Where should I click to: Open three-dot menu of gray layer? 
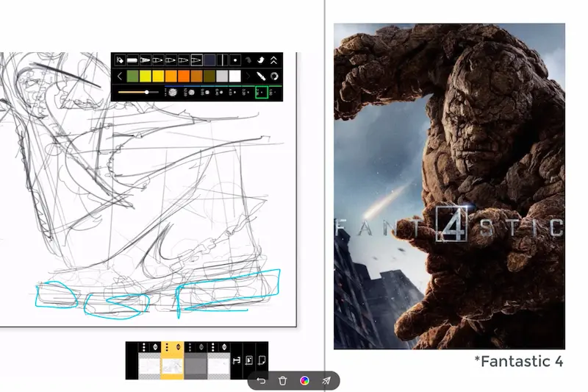pyautogui.click(x=190, y=347)
